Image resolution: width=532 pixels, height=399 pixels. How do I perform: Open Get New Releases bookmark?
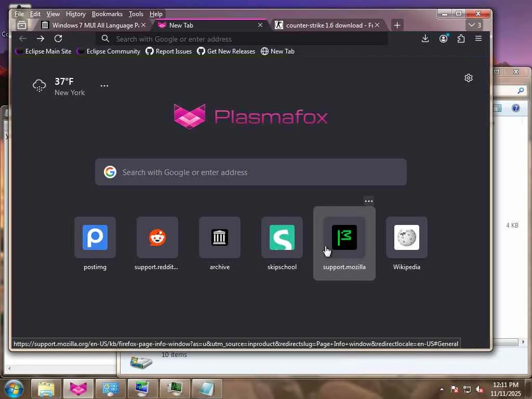click(226, 51)
